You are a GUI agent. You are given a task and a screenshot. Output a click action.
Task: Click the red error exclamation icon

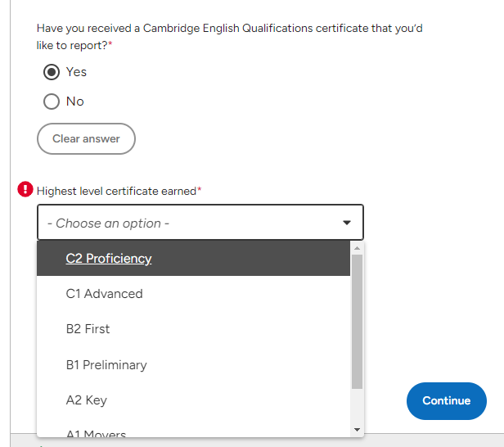coord(25,189)
